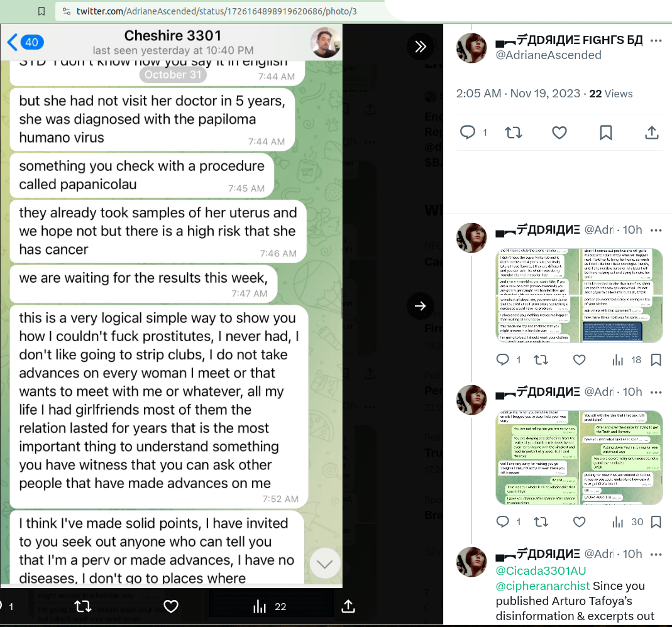
Task: Like the main tweet with the heart icon
Action: (x=559, y=133)
